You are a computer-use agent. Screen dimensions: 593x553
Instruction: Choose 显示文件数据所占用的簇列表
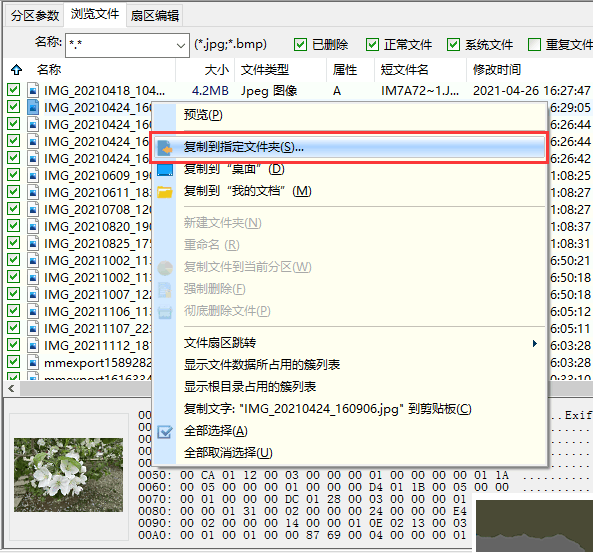tap(350, 365)
